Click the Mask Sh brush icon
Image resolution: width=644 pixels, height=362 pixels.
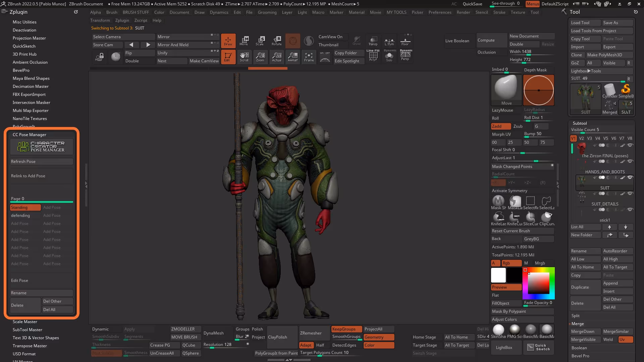coord(498,203)
